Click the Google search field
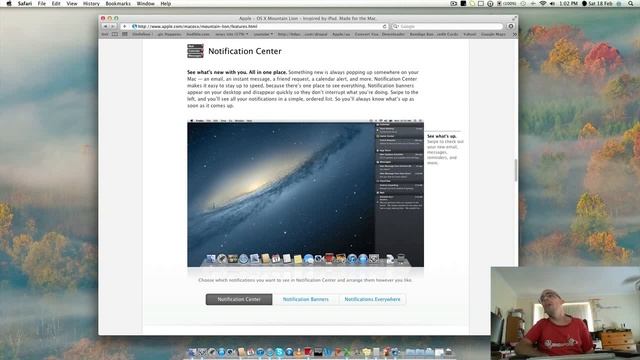 448,26
